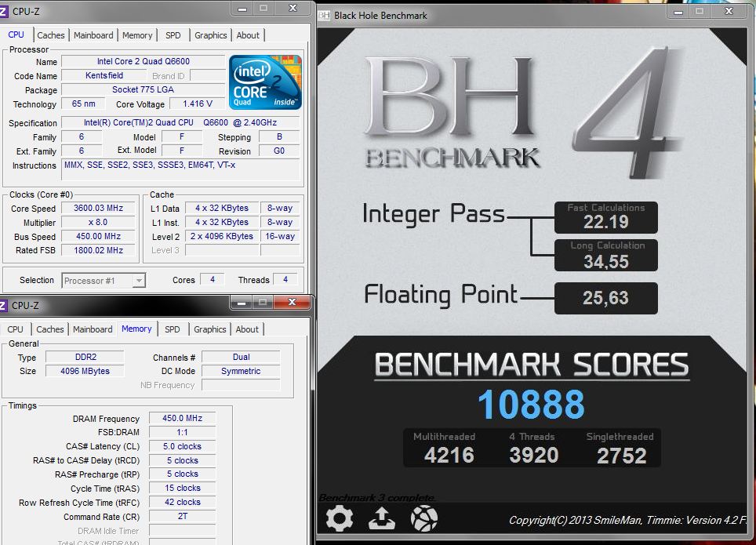Click the total benchmark score 10888
The image size is (756, 545).
coord(532,404)
